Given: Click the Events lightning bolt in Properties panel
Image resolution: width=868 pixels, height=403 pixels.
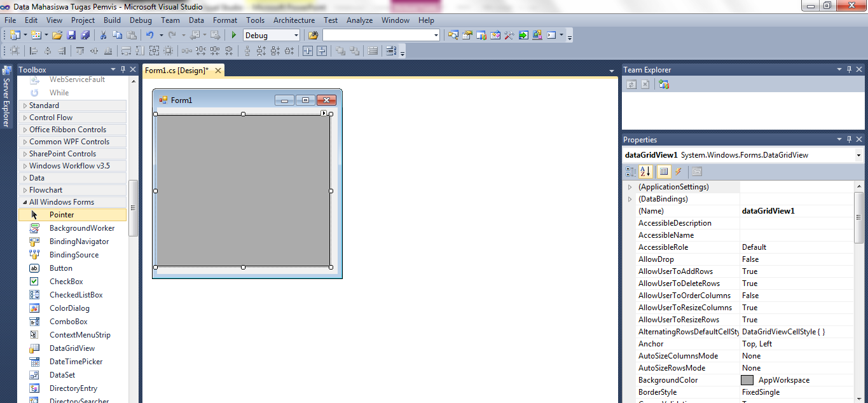Looking at the screenshot, I should click(x=678, y=172).
